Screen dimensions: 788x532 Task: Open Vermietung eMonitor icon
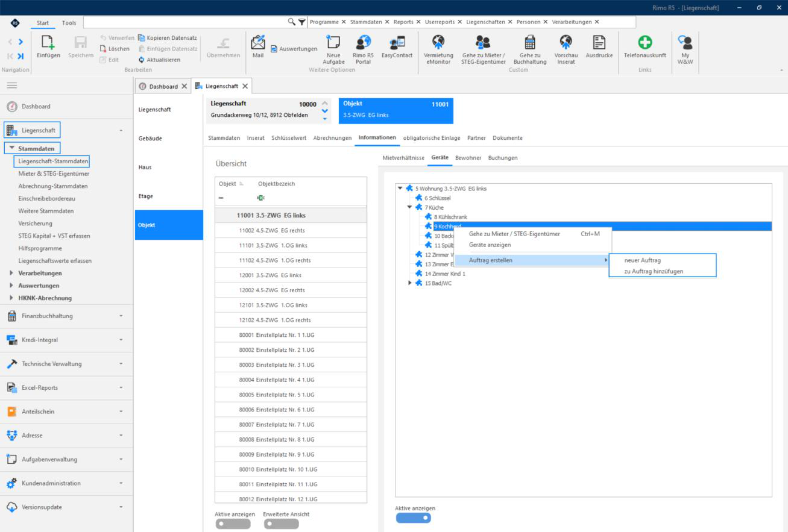pos(438,42)
